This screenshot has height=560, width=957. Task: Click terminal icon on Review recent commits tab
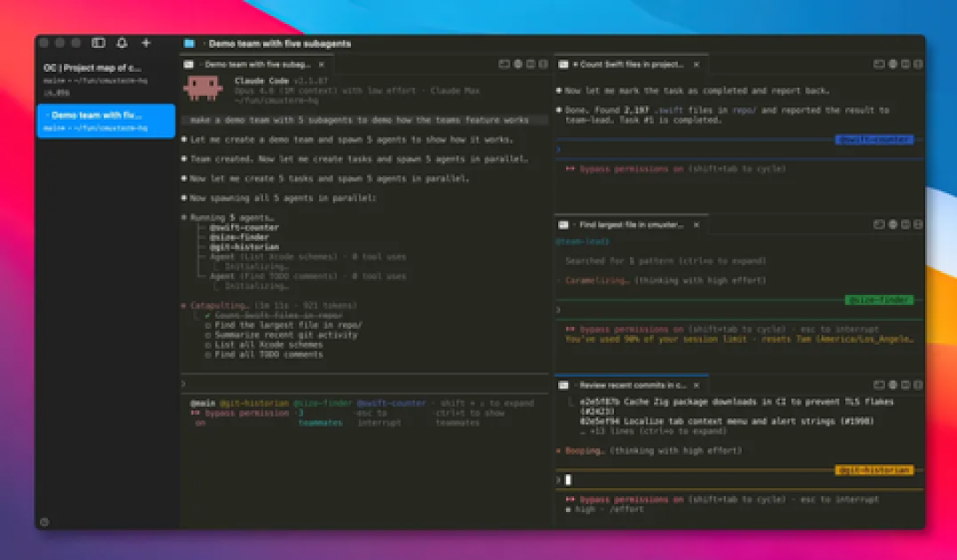tap(564, 385)
